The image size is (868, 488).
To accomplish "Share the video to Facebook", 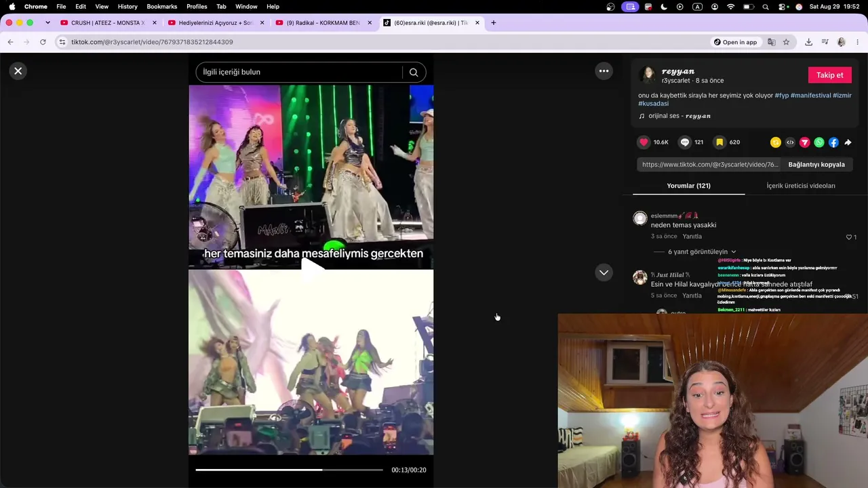I will click(833, 142).
